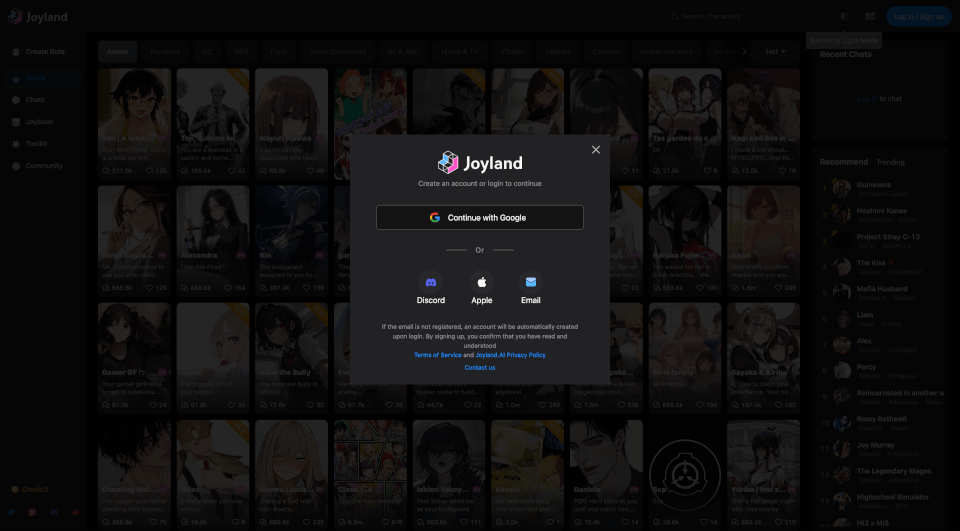
Task: Click heart icon on Sayaka & Kiriko card
Action: point(779,405)
